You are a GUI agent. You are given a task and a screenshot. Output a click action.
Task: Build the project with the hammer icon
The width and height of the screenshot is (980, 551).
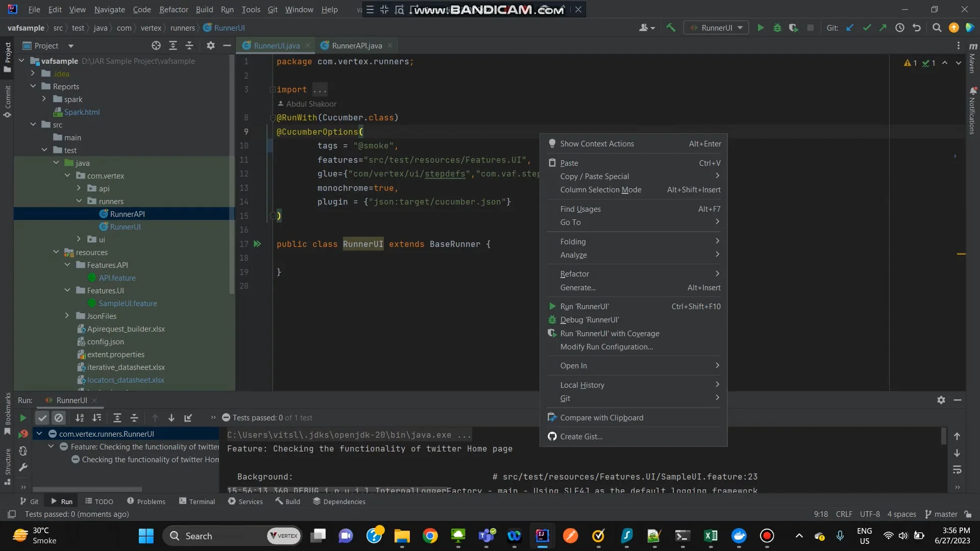coord(671,28)
